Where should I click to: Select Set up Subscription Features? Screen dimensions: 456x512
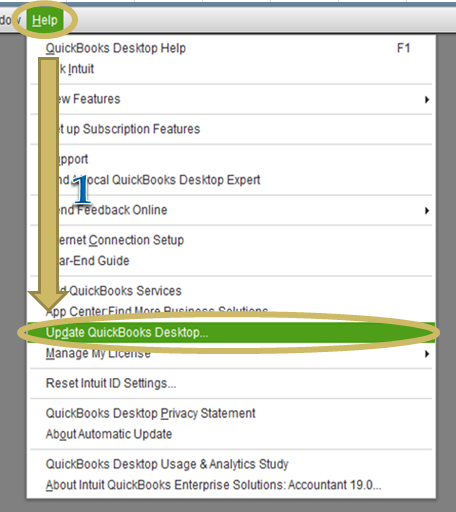[231, 129]
